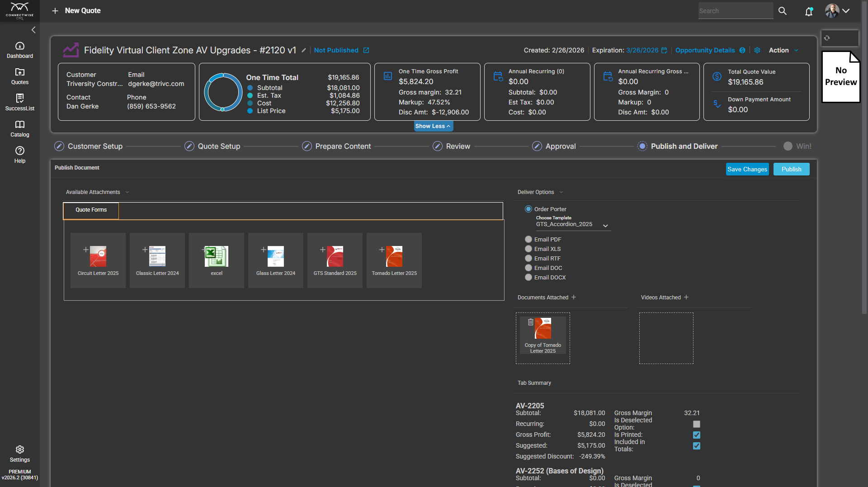
Task: Click the pencil icon to edit quote name
Action: [304, 50]
